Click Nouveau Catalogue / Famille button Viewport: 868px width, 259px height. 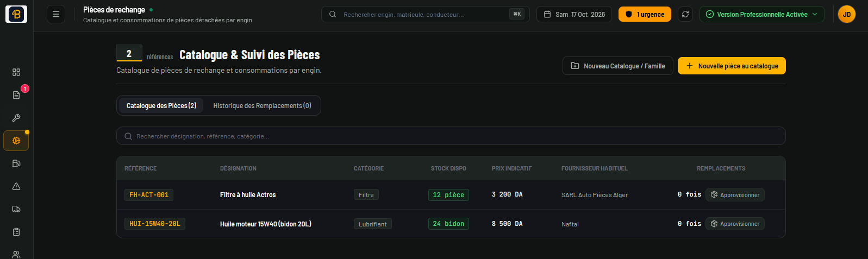tap(618, 66)
